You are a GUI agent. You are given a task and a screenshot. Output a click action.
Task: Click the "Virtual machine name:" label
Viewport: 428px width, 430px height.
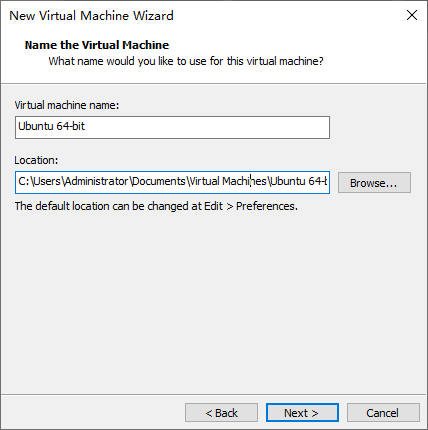click(x=67, y=105)
